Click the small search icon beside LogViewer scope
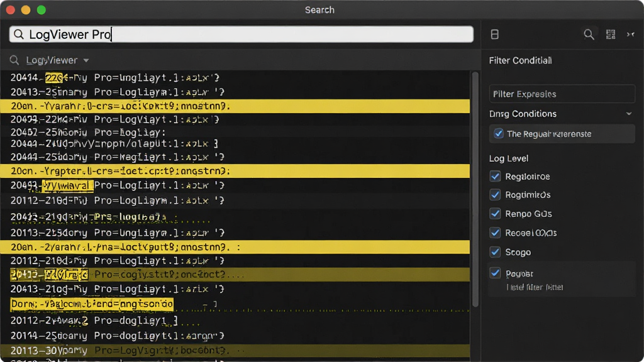This screenshot has height=362, width=644. click(14, 60)
